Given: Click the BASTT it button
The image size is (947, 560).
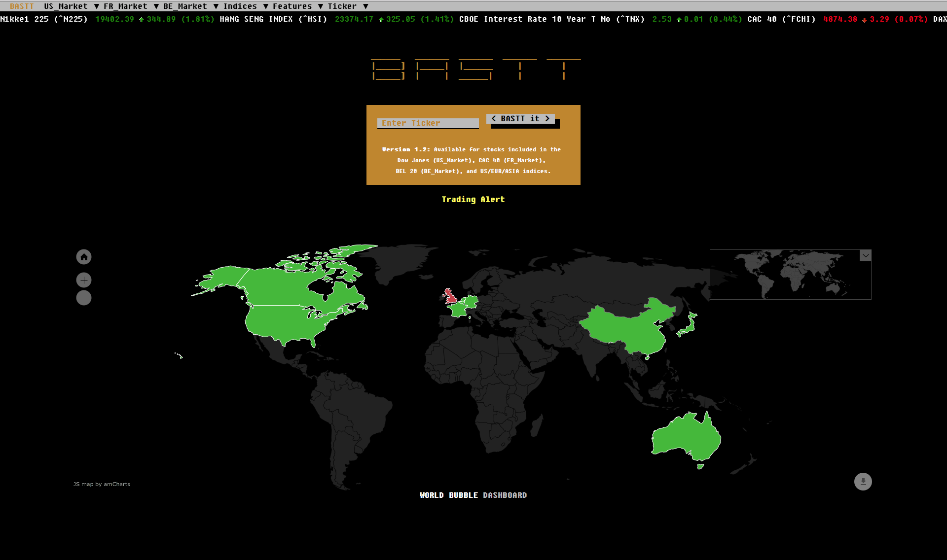Looking at the screenshot, I should pyautogui.click(x=520, y=119).
